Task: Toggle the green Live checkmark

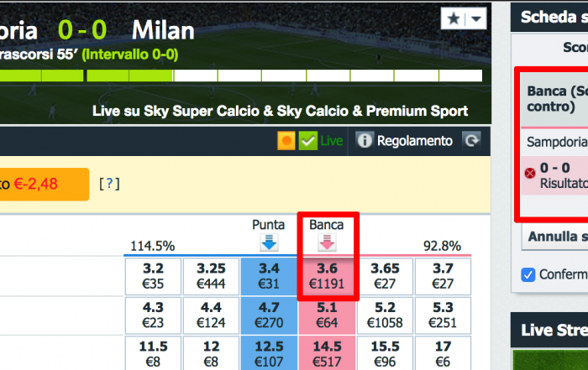Action: coord(308,141)
